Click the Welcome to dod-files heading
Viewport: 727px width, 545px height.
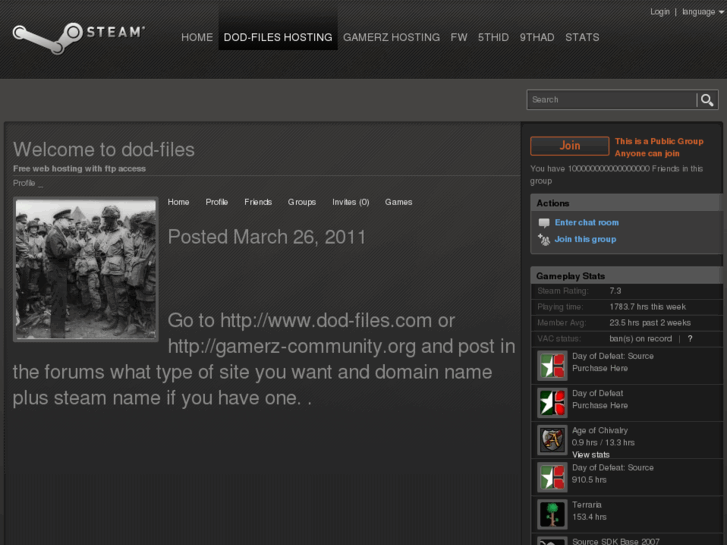[x=104, y=150]
